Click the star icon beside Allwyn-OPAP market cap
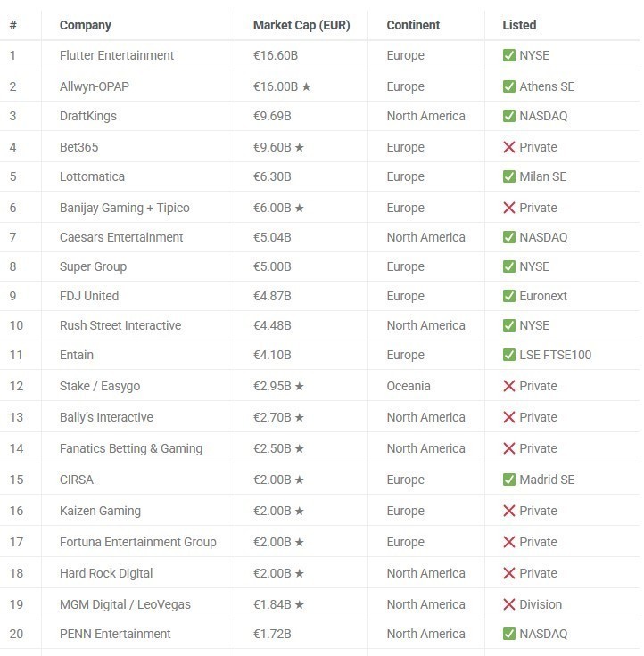Image resolution: width=644 pixels, height=656 pixels. pyautogui.click(x=306, y=86)
